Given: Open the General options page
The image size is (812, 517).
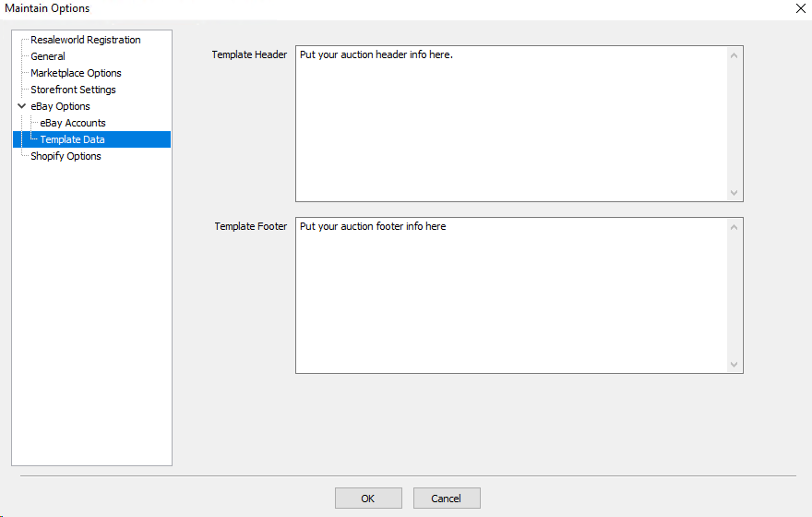Looking at the screenshot, I should (x=48, y=56).
